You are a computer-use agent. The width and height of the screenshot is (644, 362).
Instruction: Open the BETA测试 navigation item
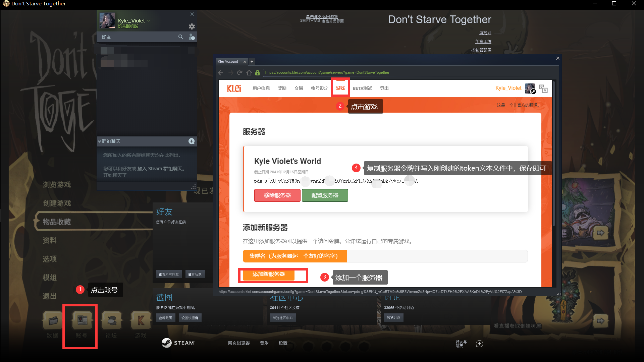tap(362, 88)
